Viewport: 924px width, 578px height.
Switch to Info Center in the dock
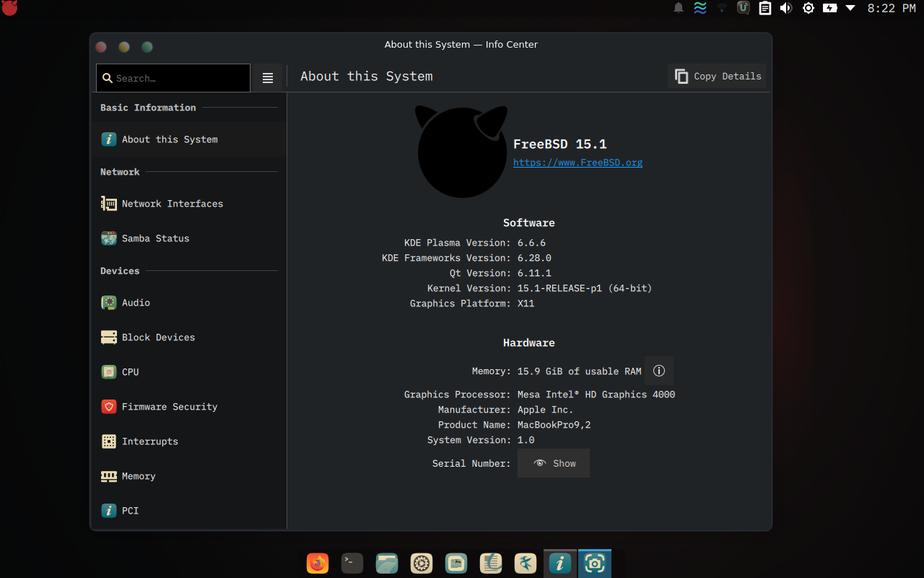(560, 563)
